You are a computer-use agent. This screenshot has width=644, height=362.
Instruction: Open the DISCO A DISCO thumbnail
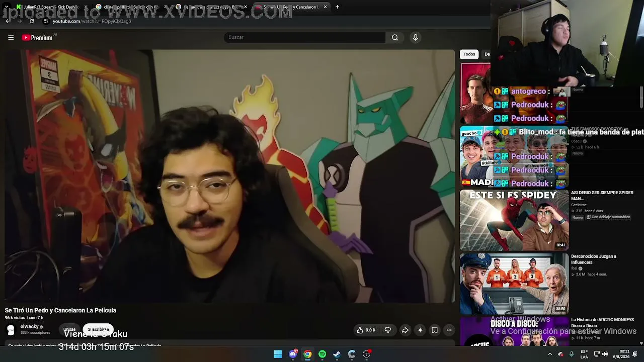[x=514, y=332]
